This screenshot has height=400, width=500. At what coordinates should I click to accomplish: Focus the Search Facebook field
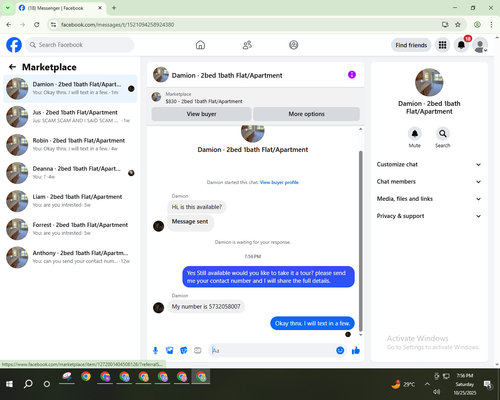tap(80, 45)
